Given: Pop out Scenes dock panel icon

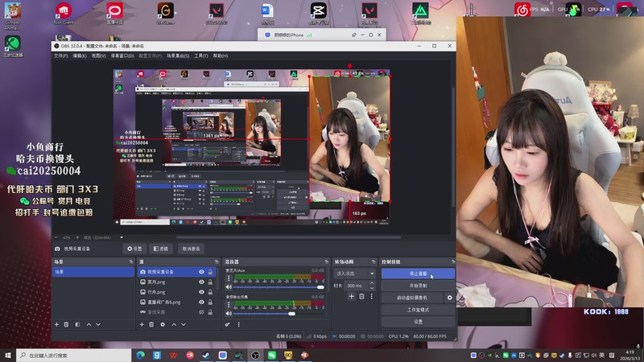Looking at the screenshot, I should coord(131,261).
